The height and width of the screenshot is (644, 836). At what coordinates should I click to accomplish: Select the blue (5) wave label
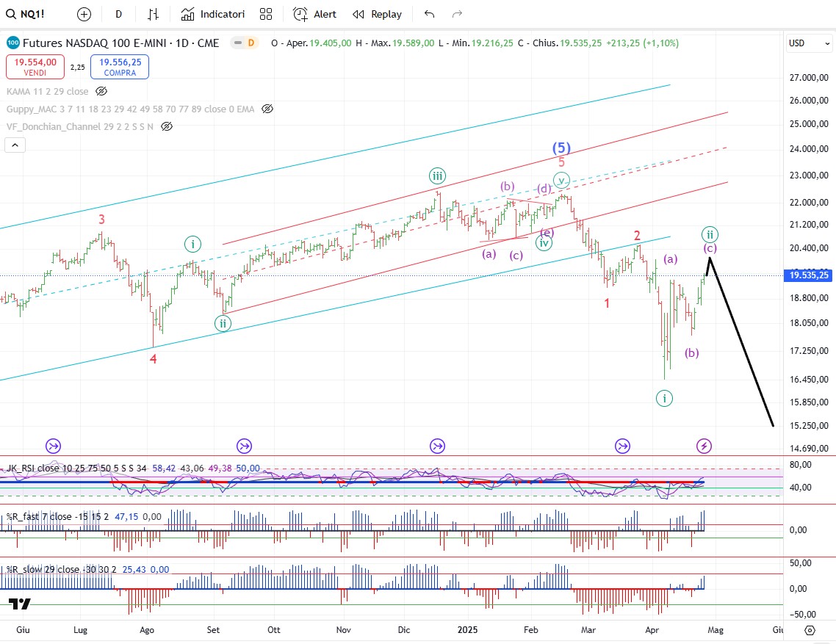561,148
